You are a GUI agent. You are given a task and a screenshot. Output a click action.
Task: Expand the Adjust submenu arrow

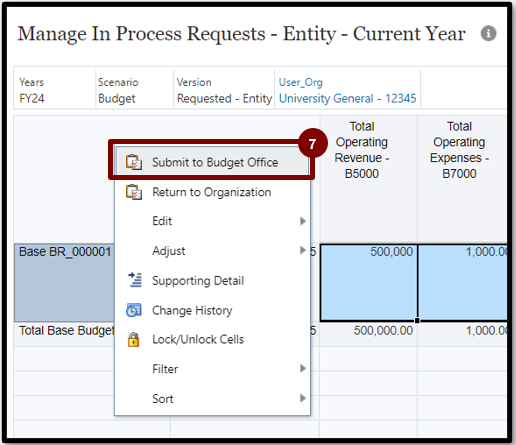click(x=303, y=250)
